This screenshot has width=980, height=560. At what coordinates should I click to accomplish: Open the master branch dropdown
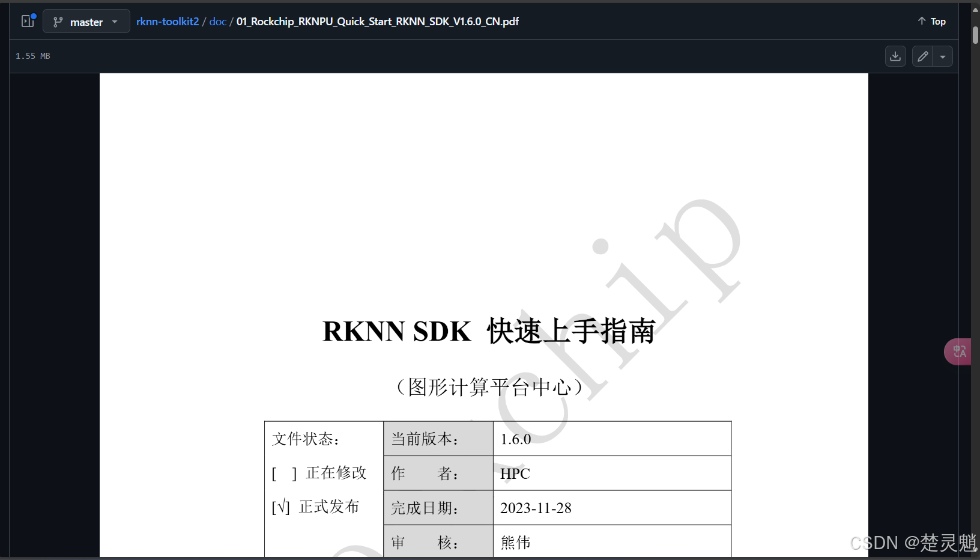tap(86, 22)
